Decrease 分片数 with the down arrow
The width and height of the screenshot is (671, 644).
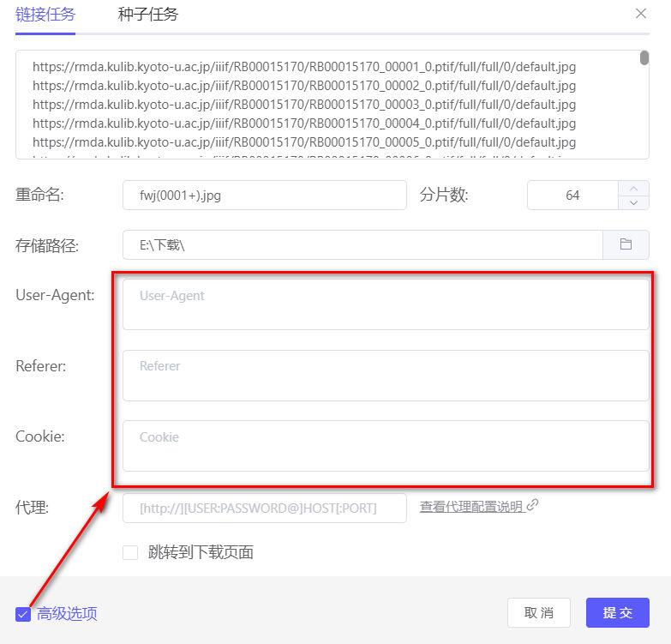pyautogui.click(x=633, y=202)
